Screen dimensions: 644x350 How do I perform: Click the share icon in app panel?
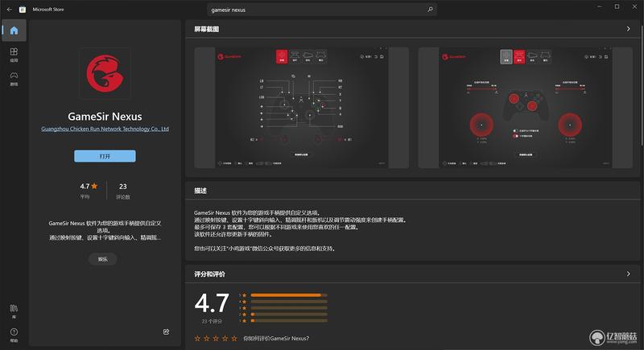pyautogui.click(x=166, y=331)
